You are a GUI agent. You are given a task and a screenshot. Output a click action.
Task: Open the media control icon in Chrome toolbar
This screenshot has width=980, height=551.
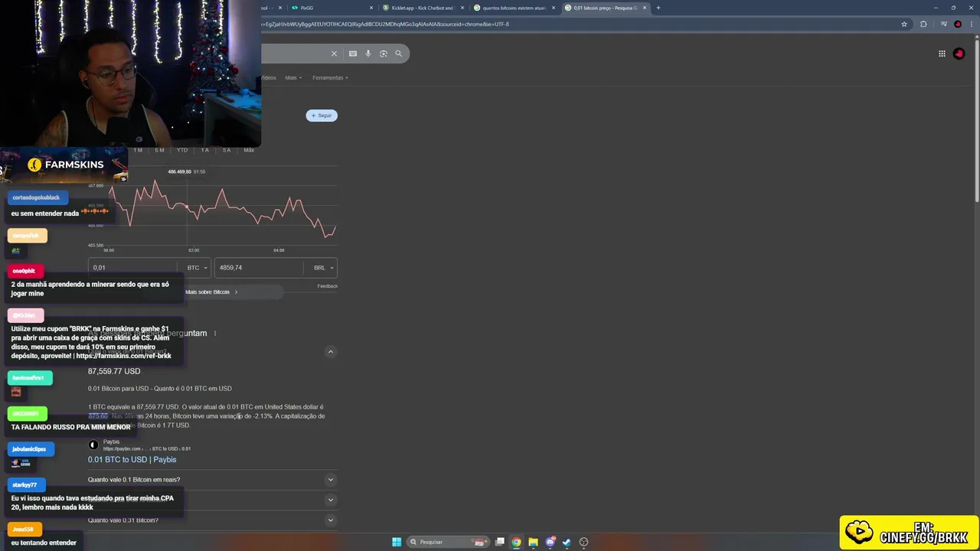point(945,24)
